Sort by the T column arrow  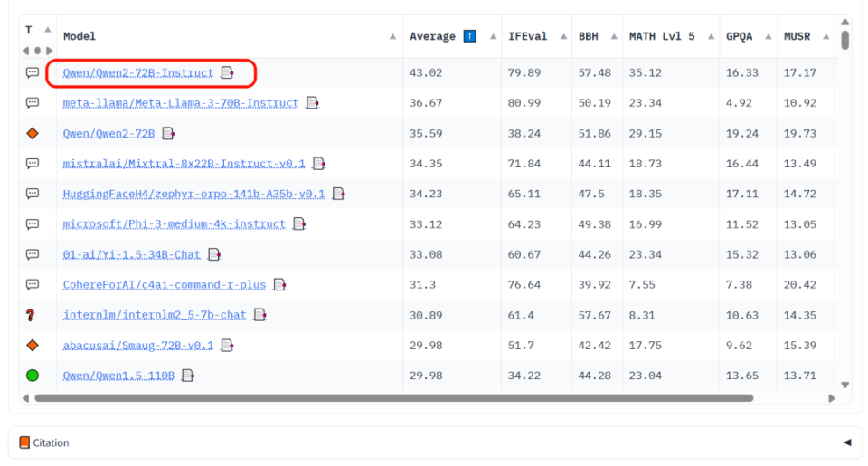tap(48, 29)
